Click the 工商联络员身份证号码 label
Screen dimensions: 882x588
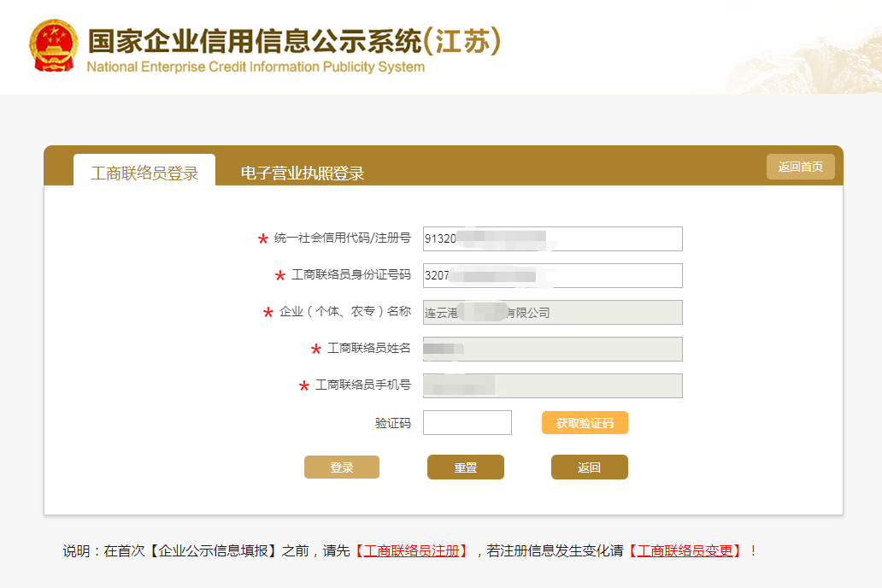click(x=351, y=274)
